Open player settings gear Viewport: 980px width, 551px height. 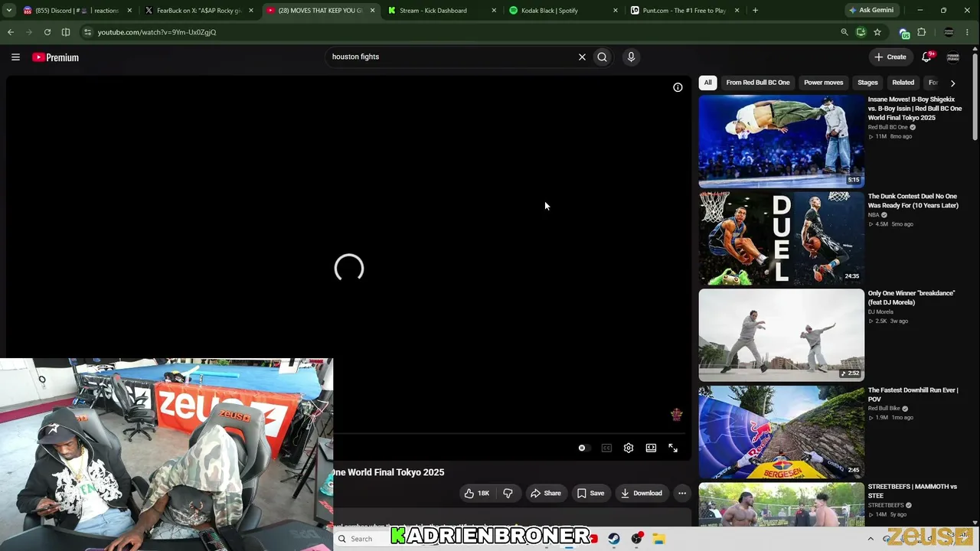(629, 448)
